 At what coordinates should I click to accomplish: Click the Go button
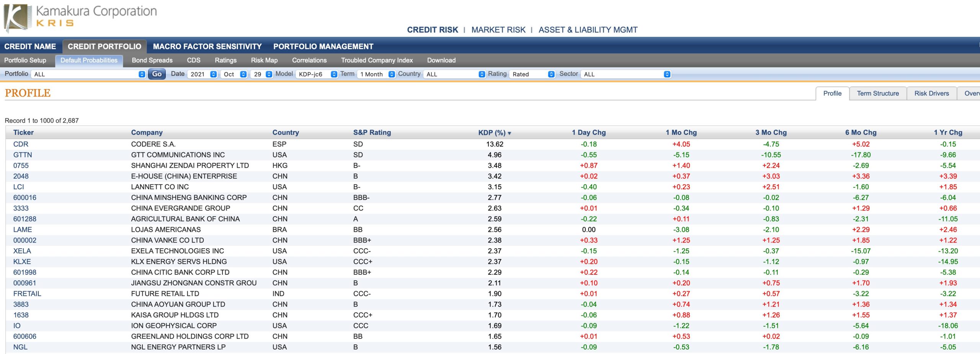[157, 74]
